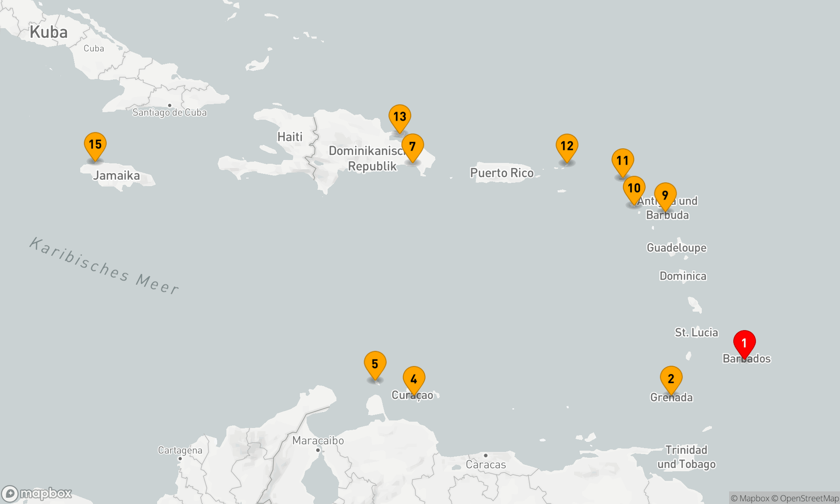This screenshot has width=840, height=504.
Task: Click the © Mapbox attribution link
Action: [x=750, y=499]
